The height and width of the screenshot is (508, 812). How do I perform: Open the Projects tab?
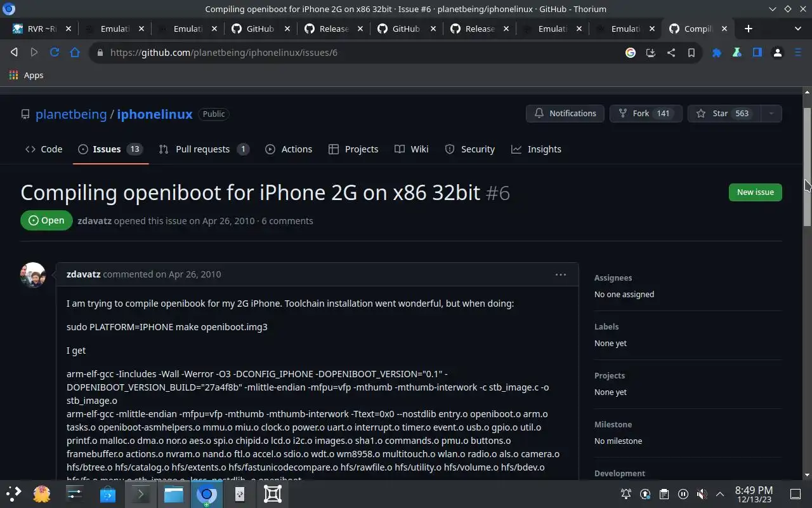pyautogui.click(x=353, y=149)
